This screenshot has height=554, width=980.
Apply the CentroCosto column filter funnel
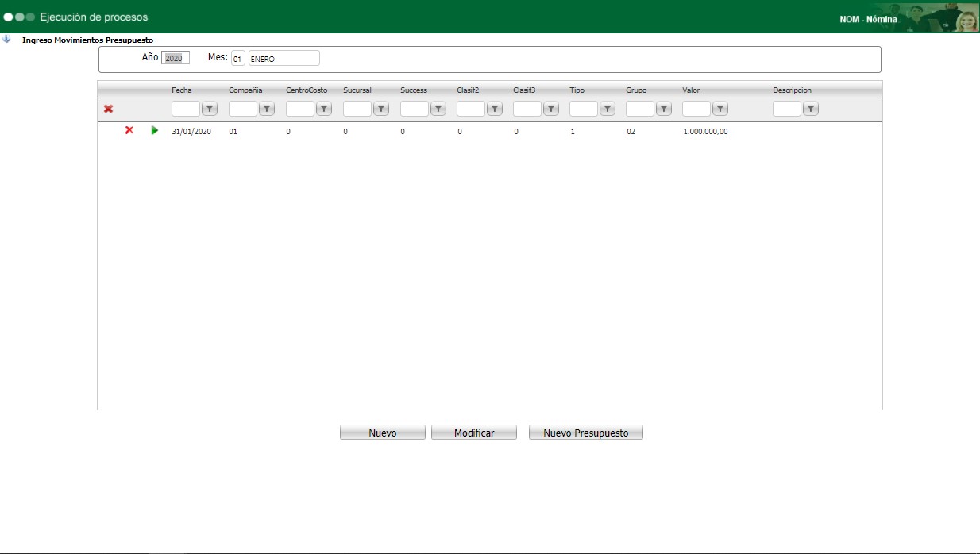point(324,109)
